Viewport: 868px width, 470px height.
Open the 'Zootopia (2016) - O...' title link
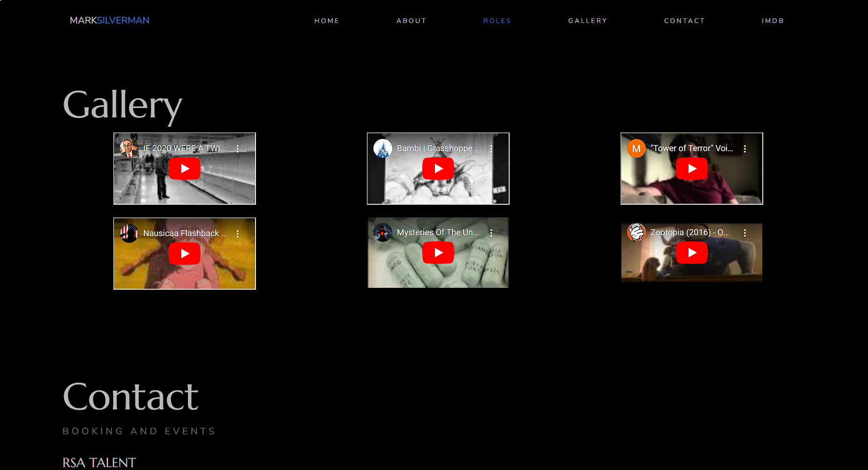[690, 232]
